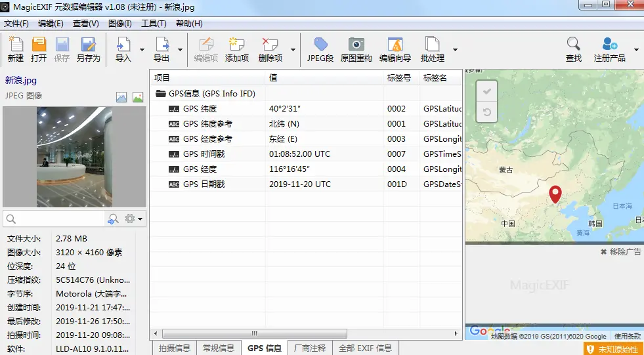Switch to the 厂商注释 tab
644x355 pixels.
click(310, 348)
